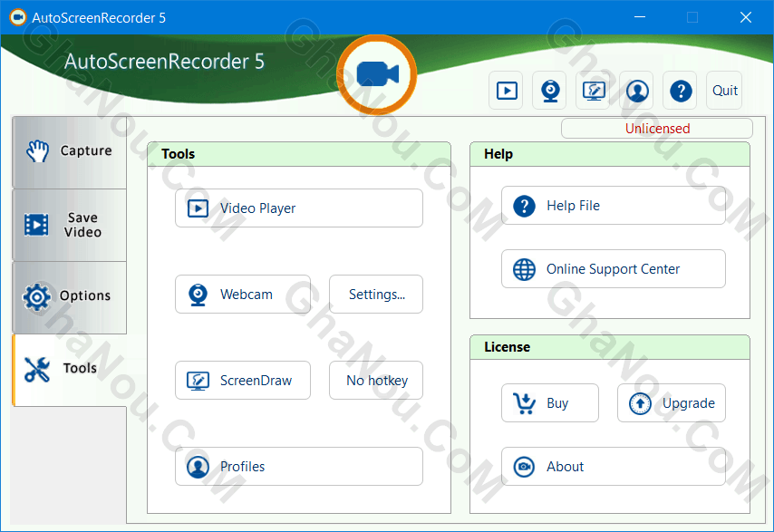Screen dimensions: 774x532
Task: Launch ScreenDraw from top toolbar icon
Action: tap(594, 91)
